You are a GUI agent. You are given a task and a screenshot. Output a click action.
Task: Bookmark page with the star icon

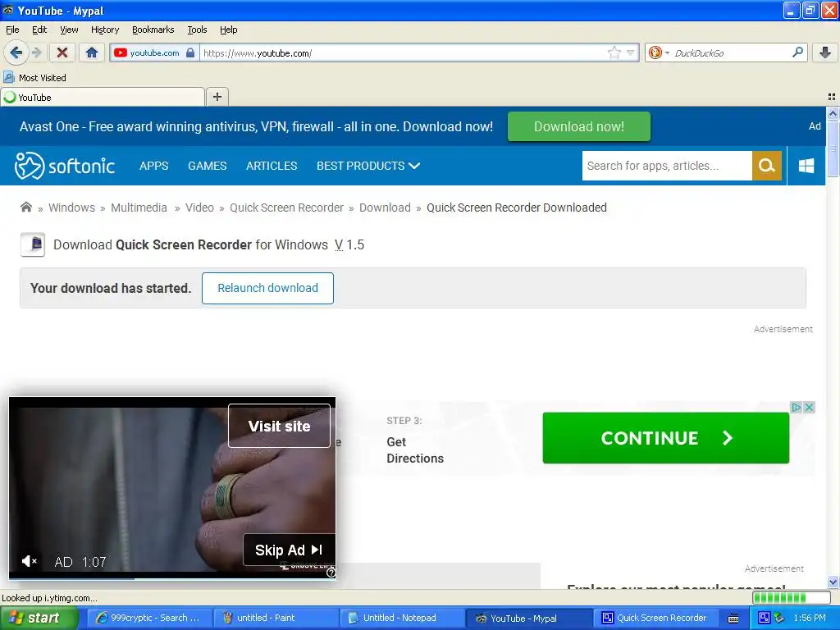[x=614, y=52]
